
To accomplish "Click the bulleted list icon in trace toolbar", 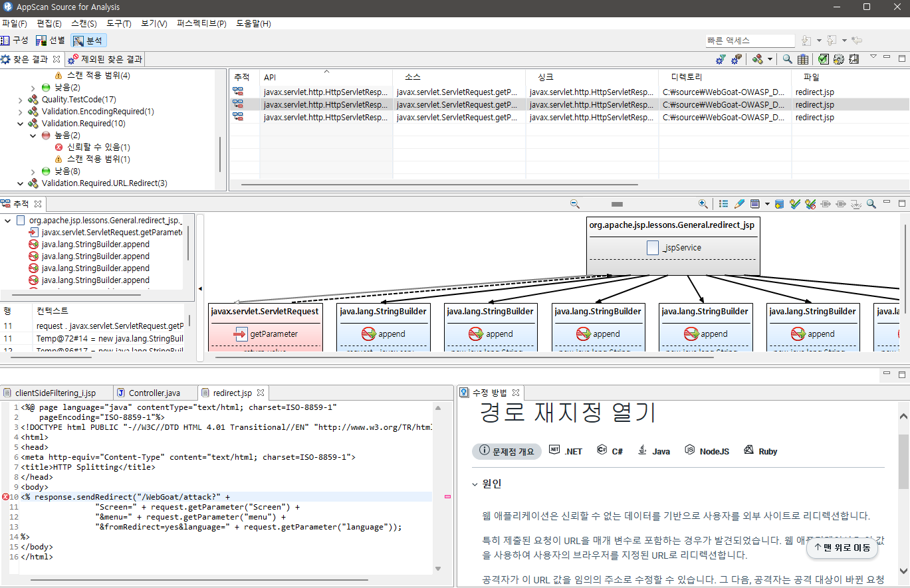I will click(x=724, y=204).
